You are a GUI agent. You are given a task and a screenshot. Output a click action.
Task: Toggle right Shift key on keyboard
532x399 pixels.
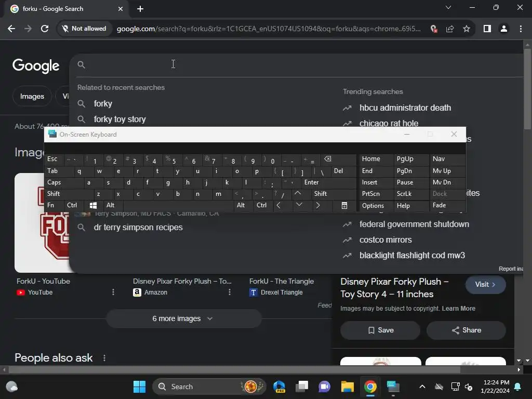(x=334, y=194)
